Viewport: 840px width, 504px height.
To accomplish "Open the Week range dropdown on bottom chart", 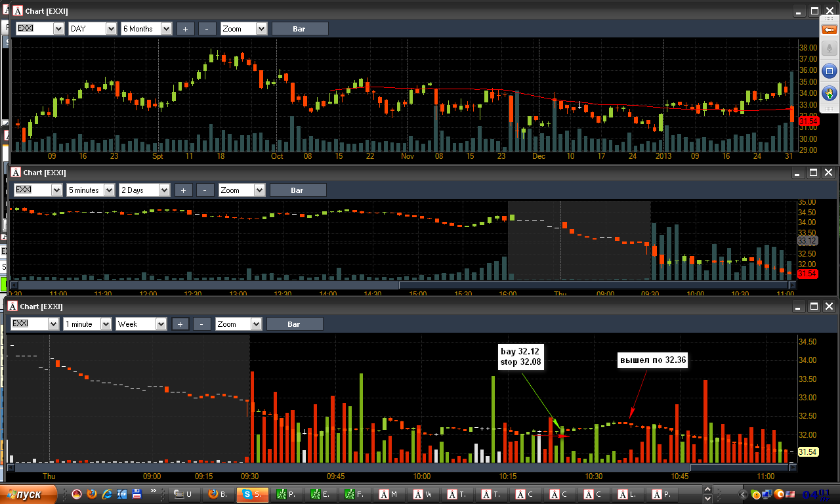I will (x=142, y=324).
